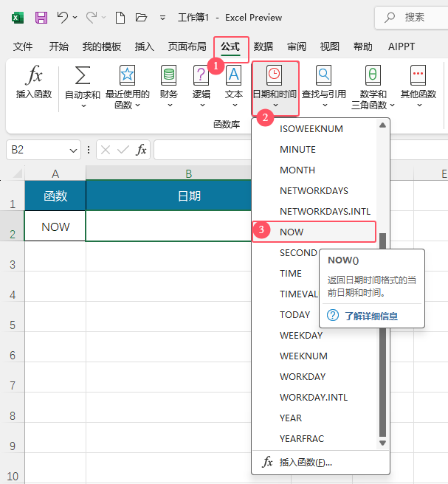Open the 了解详细信息 help link
This screenshot has width=448, height=484.
[x=371, y=316]
